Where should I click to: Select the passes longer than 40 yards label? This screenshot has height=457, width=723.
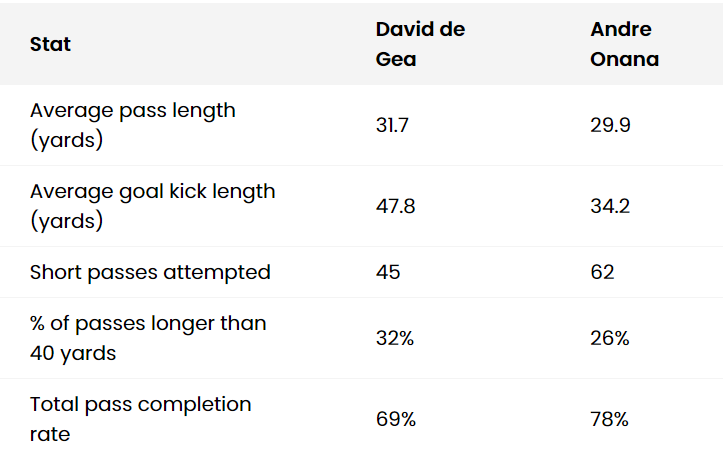pyautogui.click(x=148, y=338)
